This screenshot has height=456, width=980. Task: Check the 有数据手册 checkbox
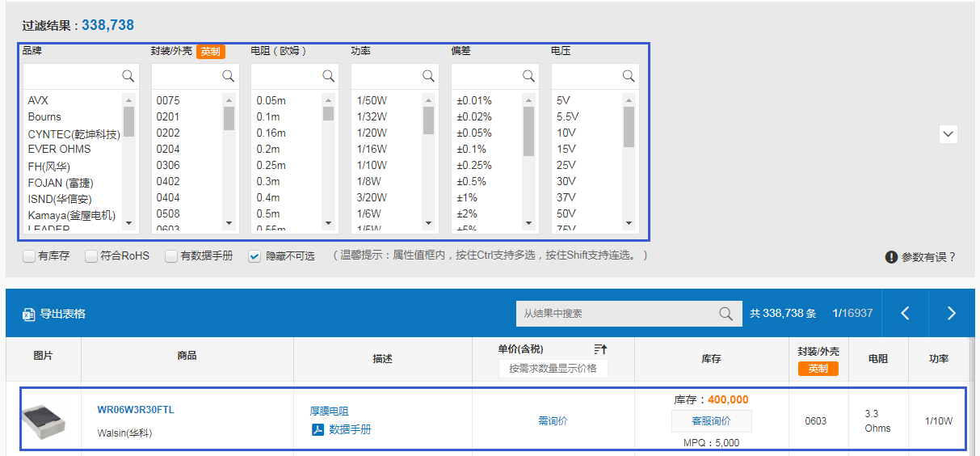171,256
